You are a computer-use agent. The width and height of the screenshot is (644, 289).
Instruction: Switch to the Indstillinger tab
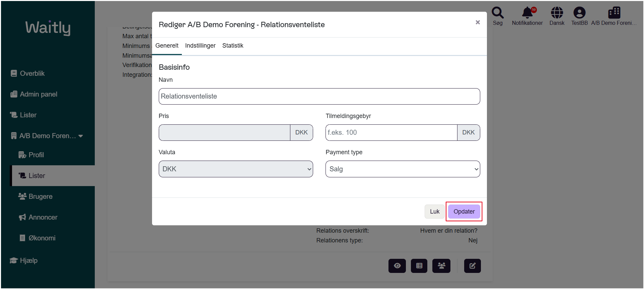tap(200, 46)
